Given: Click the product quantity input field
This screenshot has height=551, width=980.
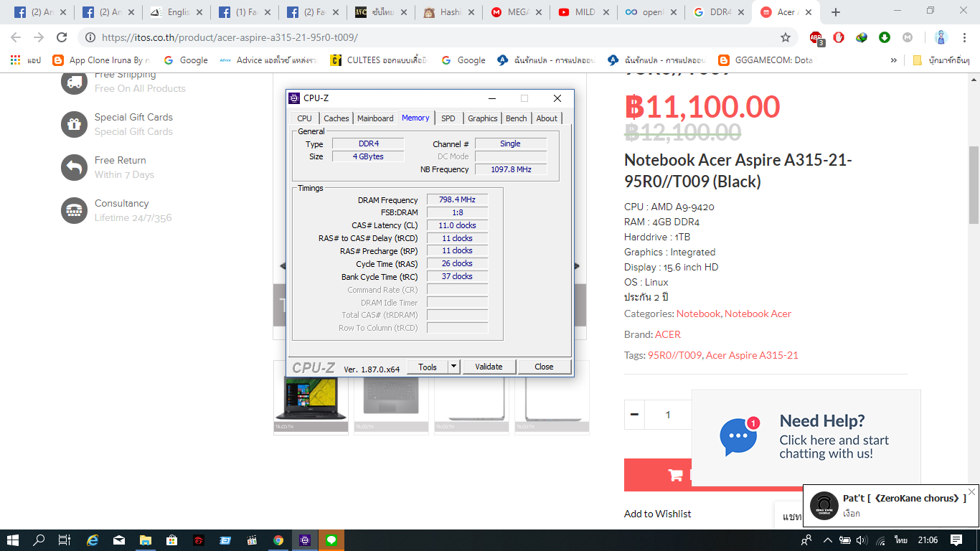Looking at the screenshot, I should 668,415.
